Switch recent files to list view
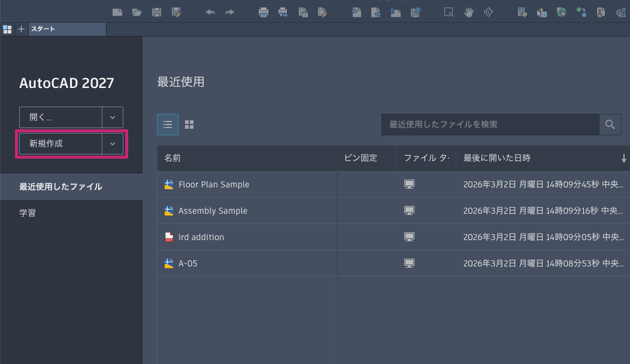 tap(168, 125)
